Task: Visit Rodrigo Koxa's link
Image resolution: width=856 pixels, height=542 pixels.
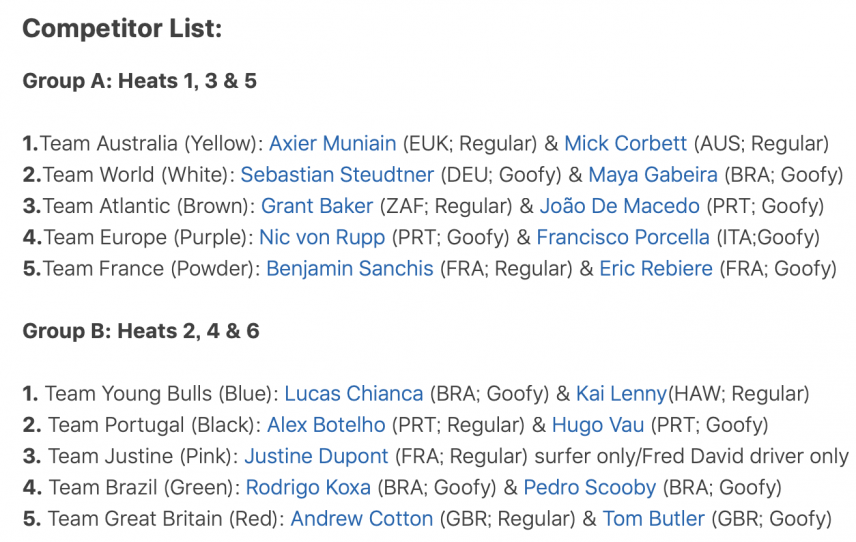Action: pyautogui.click(x=308, y=487)
